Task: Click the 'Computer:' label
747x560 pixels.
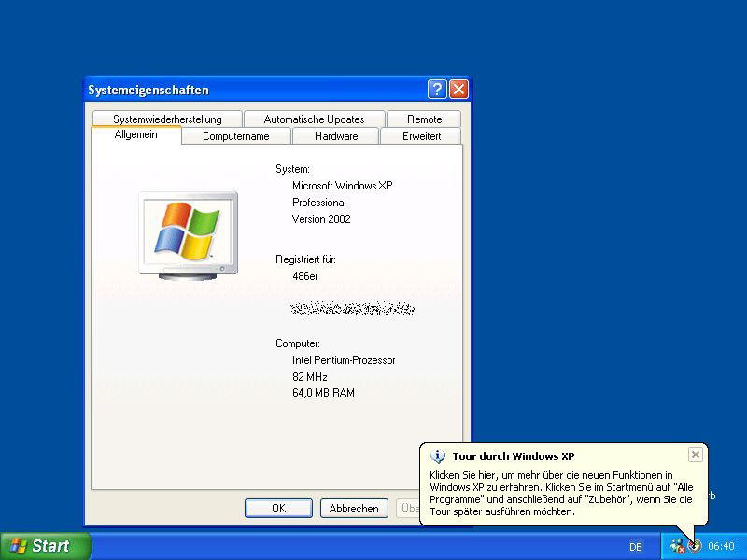Action: point(298,343)
